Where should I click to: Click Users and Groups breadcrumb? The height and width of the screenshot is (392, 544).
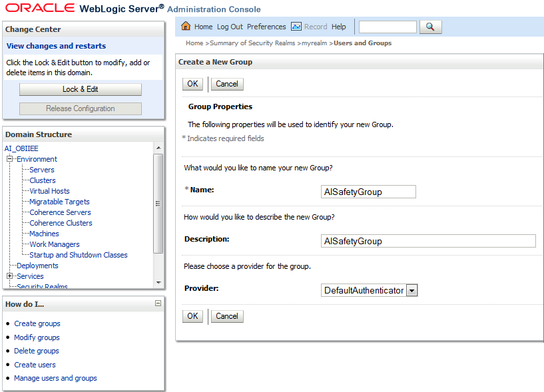coord(362,43)
